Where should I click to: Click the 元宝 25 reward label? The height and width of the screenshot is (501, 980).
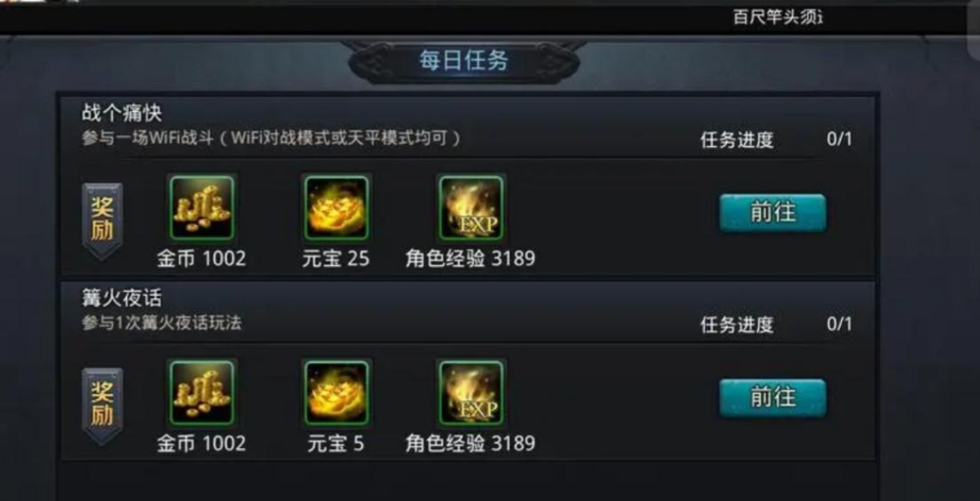337,259
